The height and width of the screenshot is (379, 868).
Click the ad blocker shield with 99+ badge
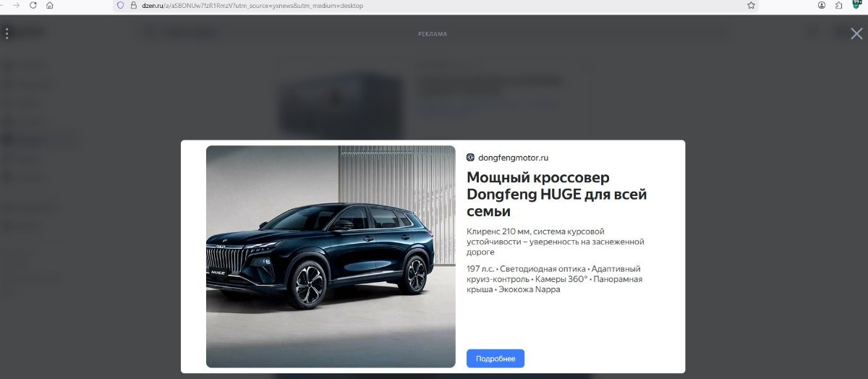click(856, 5)
